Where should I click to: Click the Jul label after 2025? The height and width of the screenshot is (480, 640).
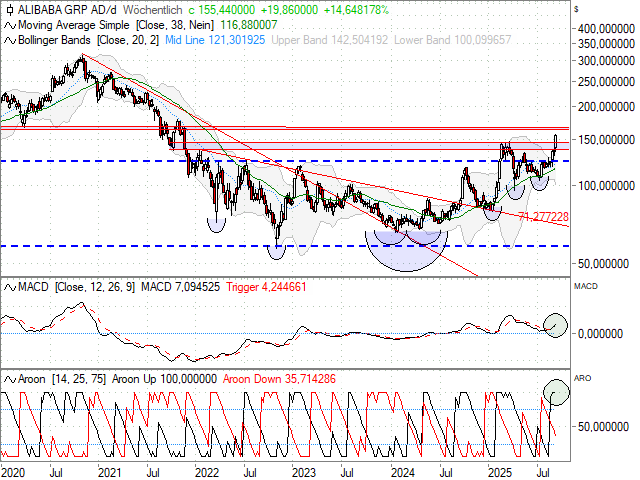pos(542,473)
